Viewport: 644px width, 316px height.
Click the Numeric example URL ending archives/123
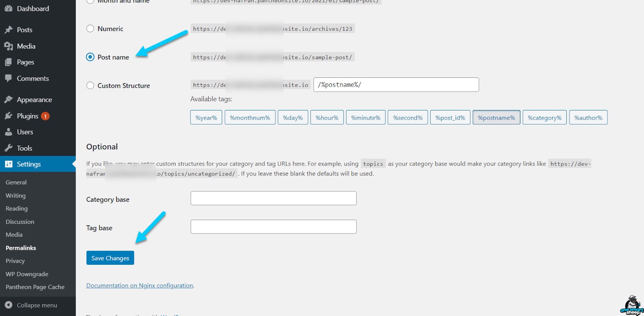coord(272,29)
